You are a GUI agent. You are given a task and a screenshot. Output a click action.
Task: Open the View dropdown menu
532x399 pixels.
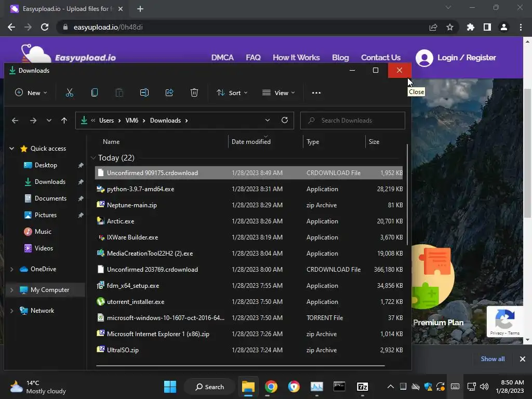(278, 92)
